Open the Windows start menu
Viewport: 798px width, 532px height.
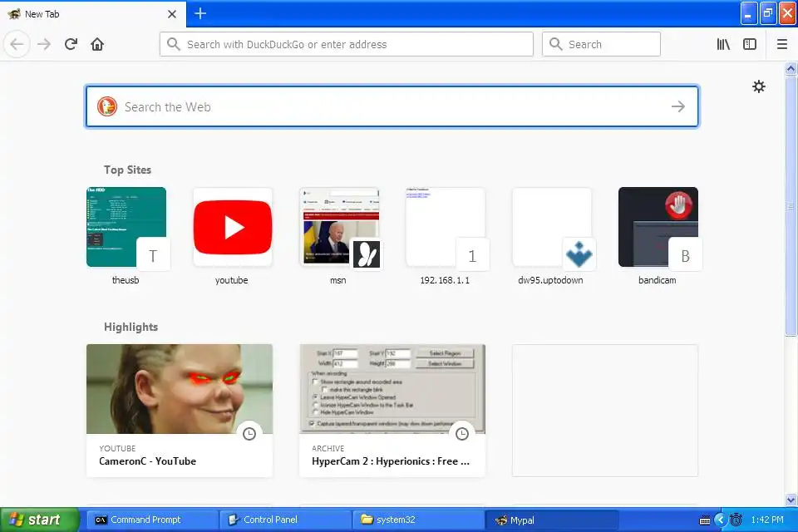point(40,520)
